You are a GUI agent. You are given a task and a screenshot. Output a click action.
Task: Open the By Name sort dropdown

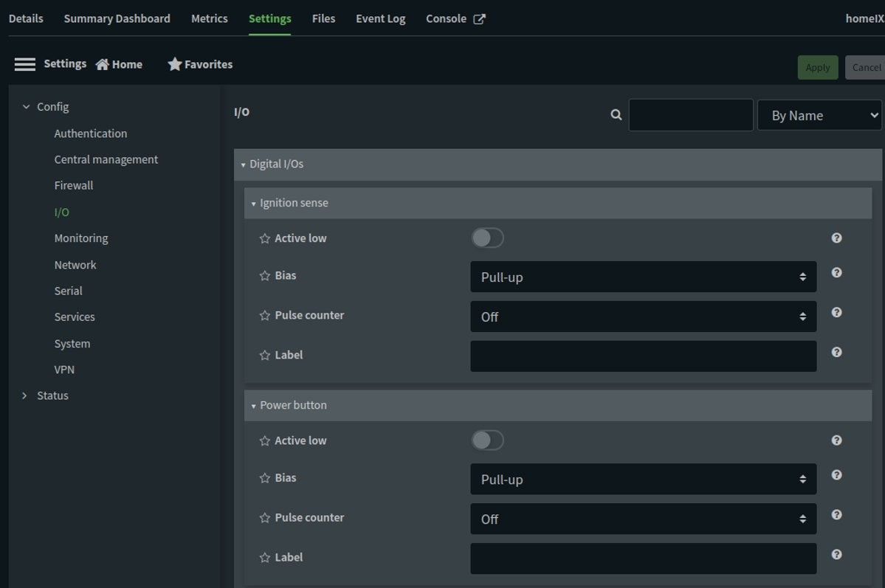819,116
